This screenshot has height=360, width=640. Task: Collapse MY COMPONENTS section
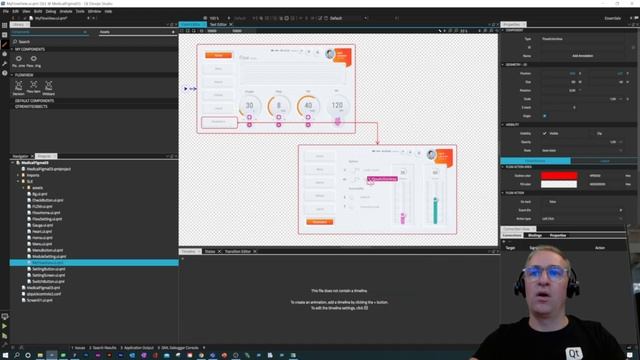coord(12,49)
